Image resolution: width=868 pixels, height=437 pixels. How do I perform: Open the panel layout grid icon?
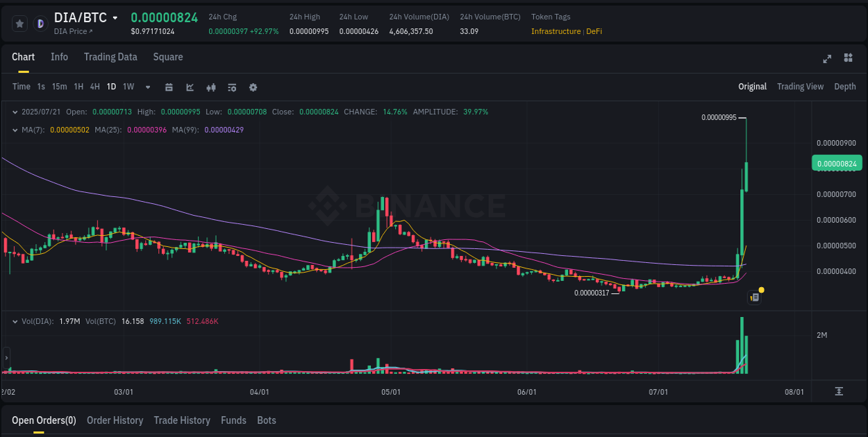[848, 59]
